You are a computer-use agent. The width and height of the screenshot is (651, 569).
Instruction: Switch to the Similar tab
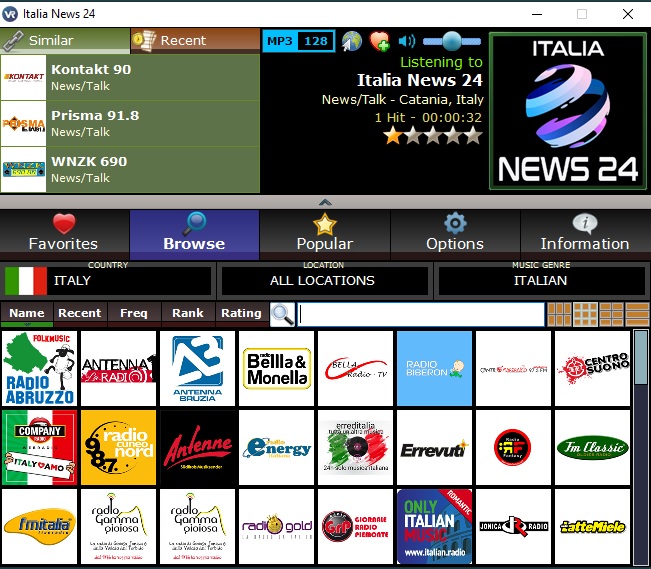point(65,41)
